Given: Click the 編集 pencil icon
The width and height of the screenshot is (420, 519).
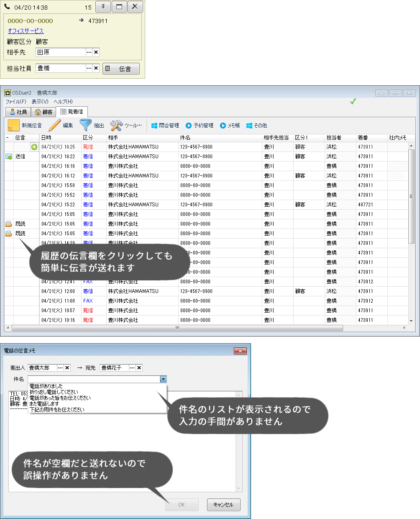Looking at the screenshot, I should [55, 125].
